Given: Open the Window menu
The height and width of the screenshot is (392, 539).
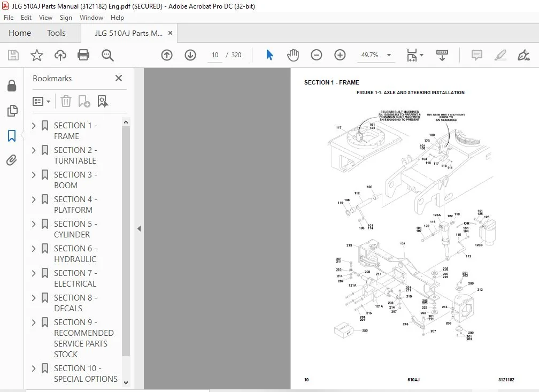Looking at the screenshot, I should [x=91, y=18].
